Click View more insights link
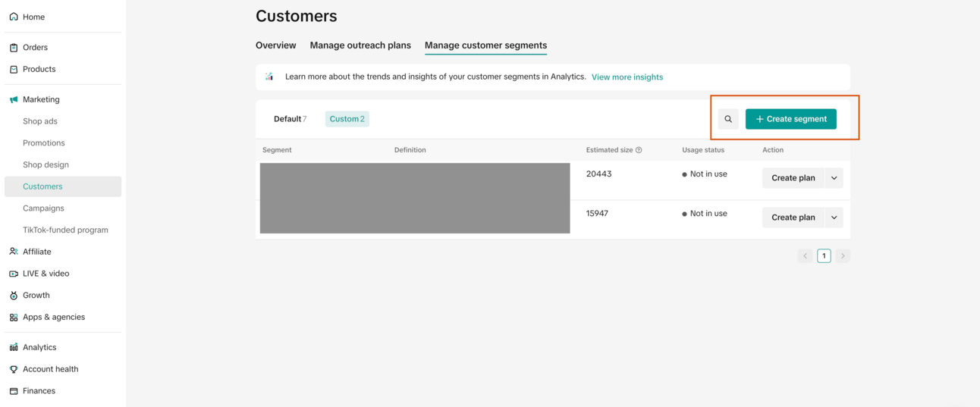The image size is (980, 407). tap(627, 77)
